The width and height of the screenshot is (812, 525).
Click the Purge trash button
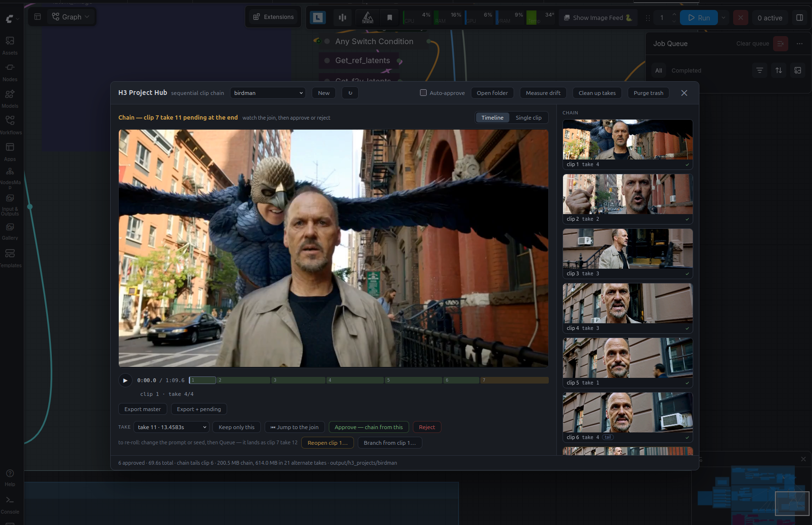point(649,93)
